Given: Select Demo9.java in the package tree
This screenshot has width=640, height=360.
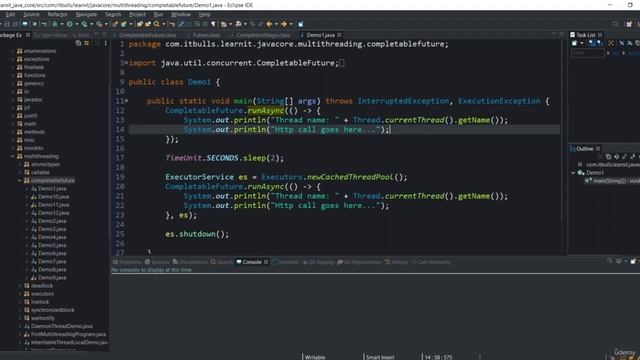Looking at the screenshot, I should pos(51,278).
